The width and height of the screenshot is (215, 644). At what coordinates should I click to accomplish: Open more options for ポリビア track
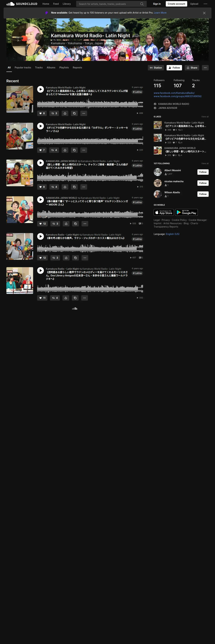84,150
